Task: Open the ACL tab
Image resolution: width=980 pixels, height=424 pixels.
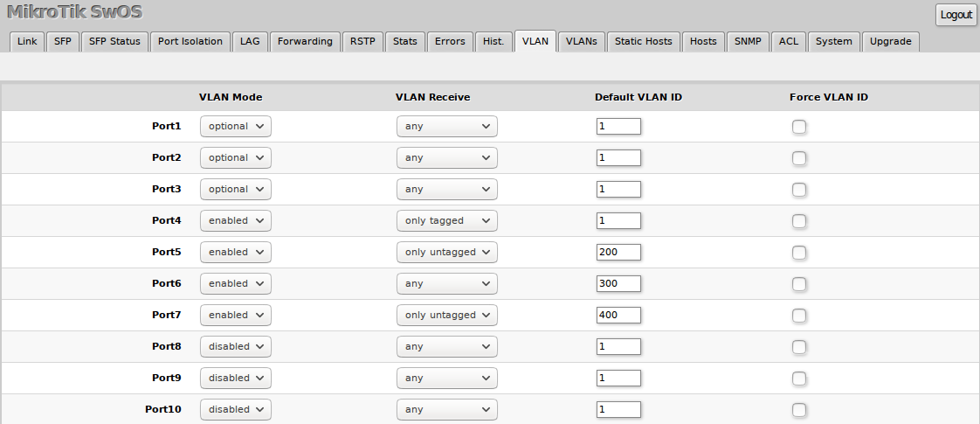Action: (789, 41)
